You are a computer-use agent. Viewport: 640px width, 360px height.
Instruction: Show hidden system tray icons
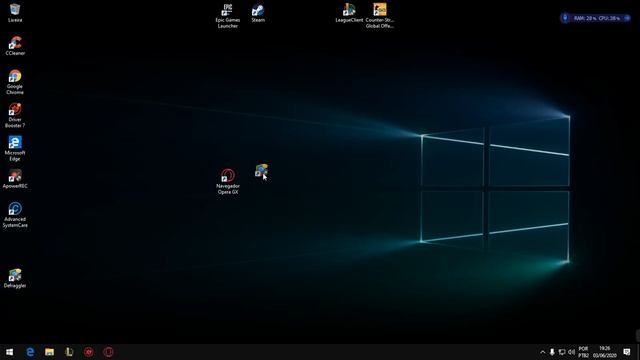coord(542,352)
